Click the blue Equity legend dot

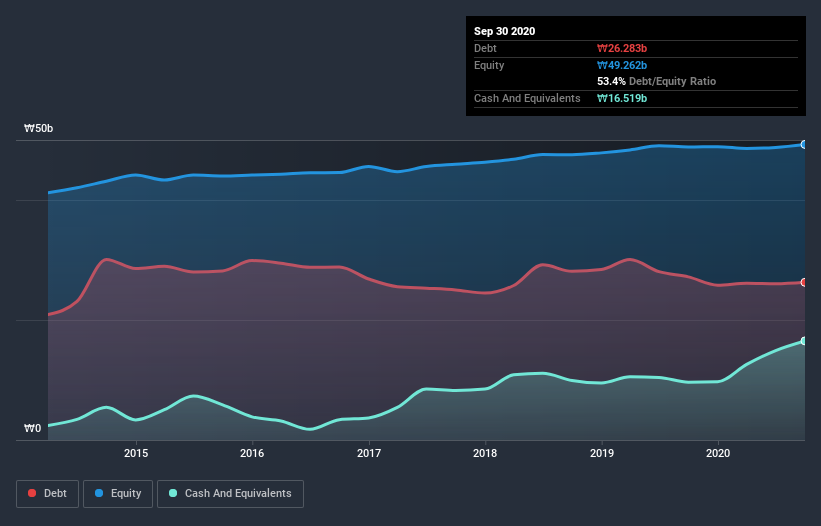(x=99, y=493)
